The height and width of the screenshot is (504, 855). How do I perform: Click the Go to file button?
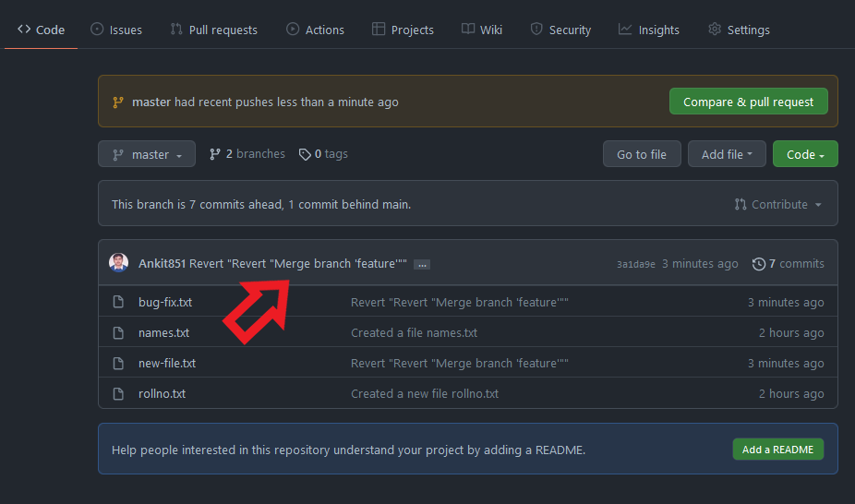(x=642, y=154)
